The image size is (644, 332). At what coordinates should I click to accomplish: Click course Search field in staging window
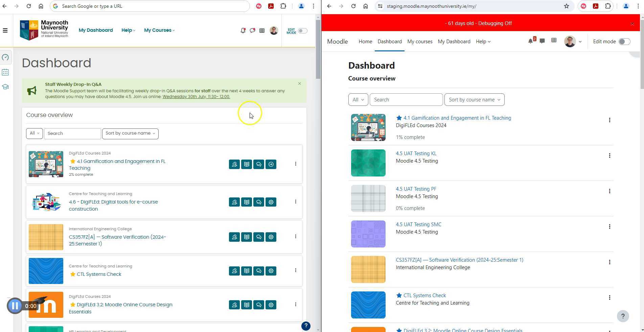406,100
